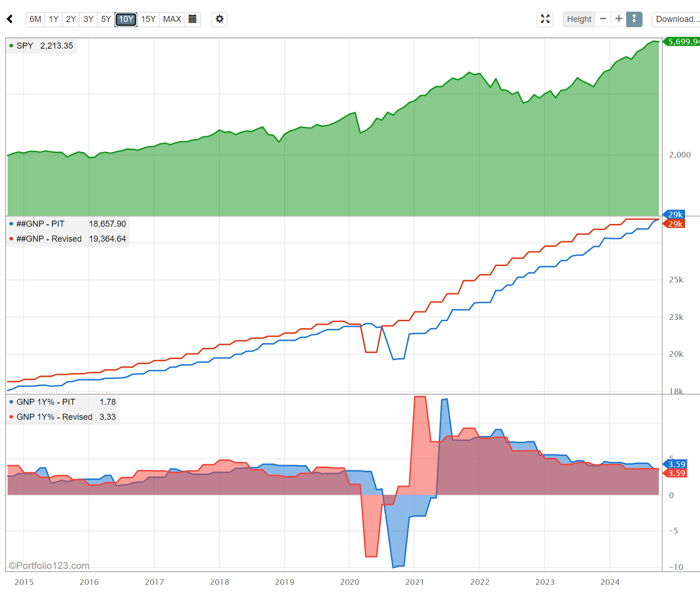Click the ##GNP - Revised legend entry
700x597 pixels.
tap(68, 239)
